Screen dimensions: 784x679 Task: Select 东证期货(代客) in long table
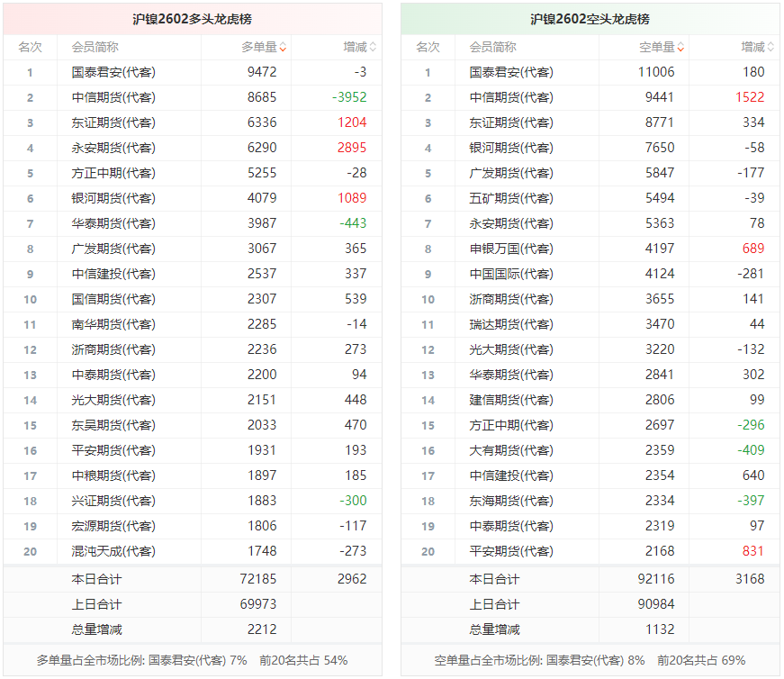point(113,122)
